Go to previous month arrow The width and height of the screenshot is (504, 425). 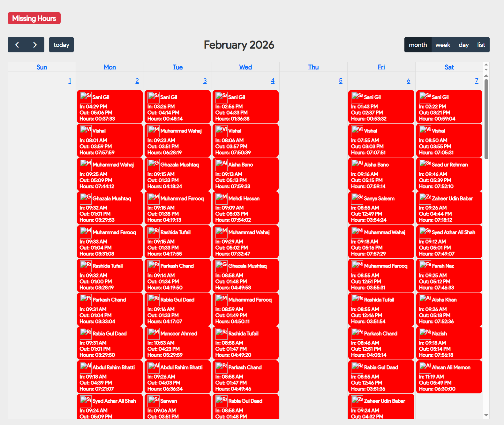pos(17,45)
